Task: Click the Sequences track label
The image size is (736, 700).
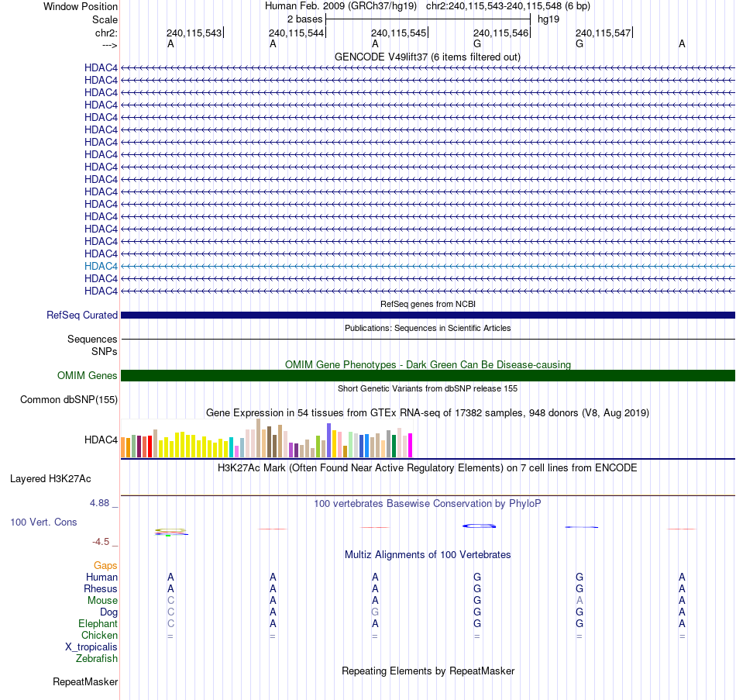Action: pyautogui.click(x=92, y=340)
